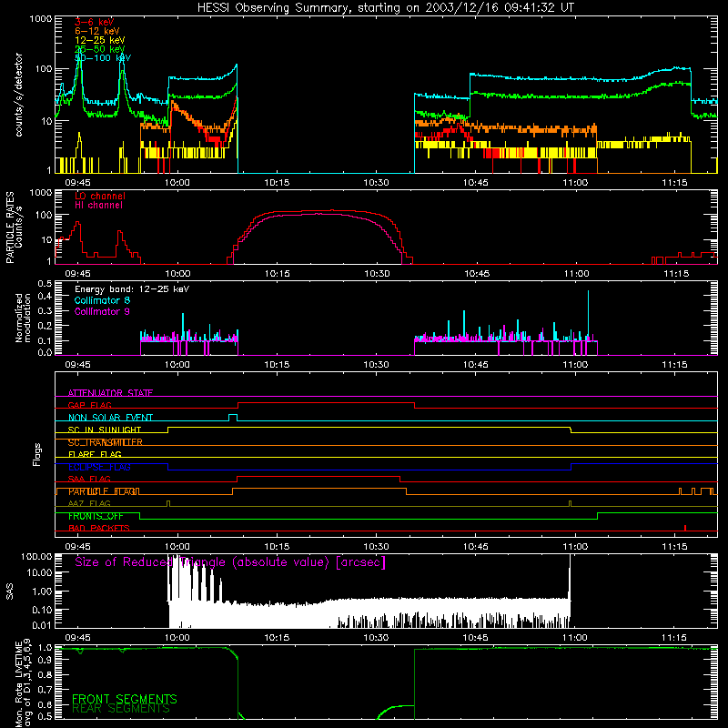Click the Flags panel axis label

36,454
